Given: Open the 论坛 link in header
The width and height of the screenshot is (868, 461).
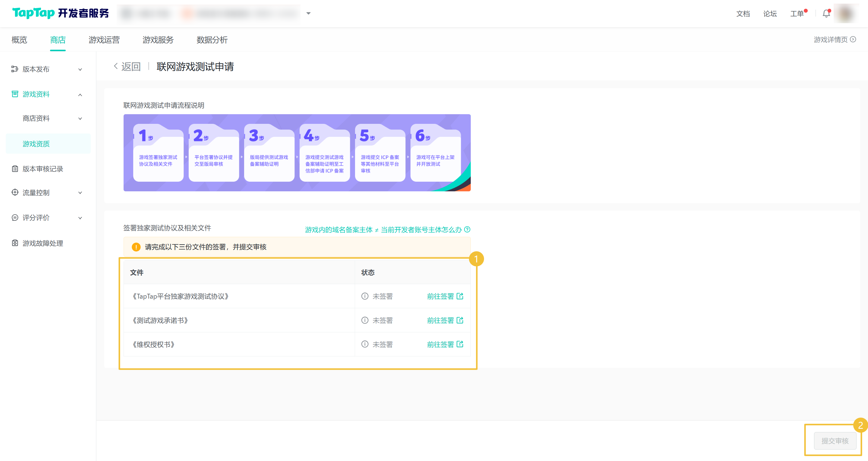Looking at the screenshot, I should coord(770,14).
